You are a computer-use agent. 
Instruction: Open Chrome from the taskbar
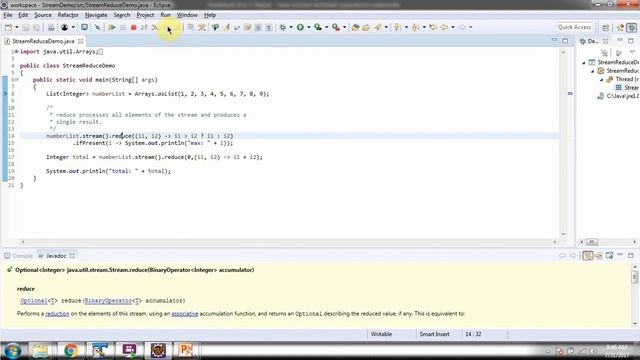tap(71, 350)
